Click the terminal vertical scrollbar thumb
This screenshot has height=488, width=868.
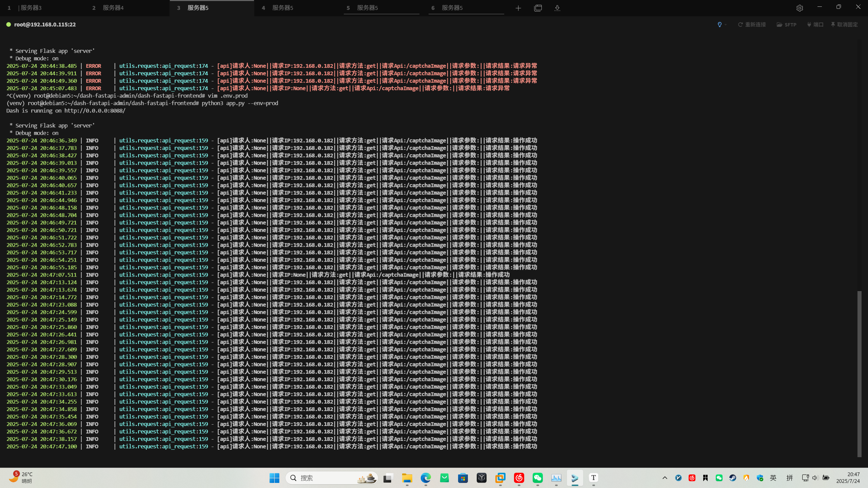(x=859, y=373)
